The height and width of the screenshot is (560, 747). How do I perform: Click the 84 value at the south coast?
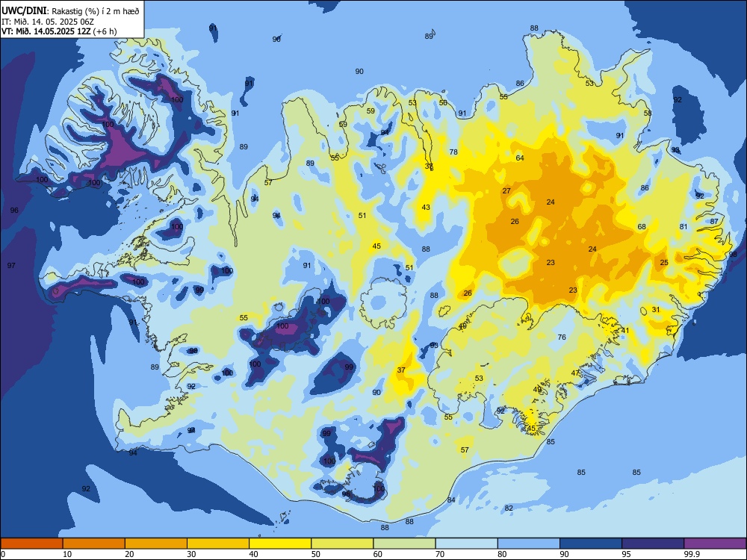tap(451, 500)
